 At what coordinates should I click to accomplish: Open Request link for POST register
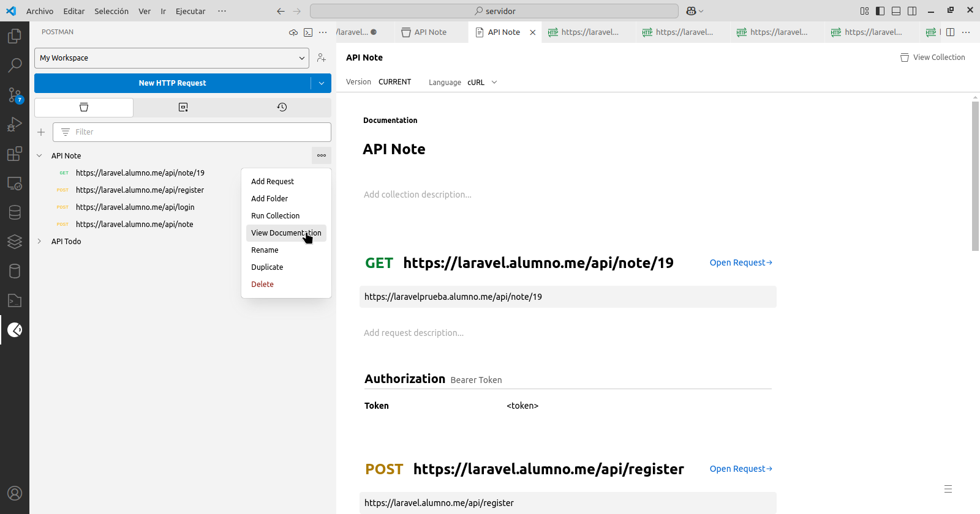[741, 469]
